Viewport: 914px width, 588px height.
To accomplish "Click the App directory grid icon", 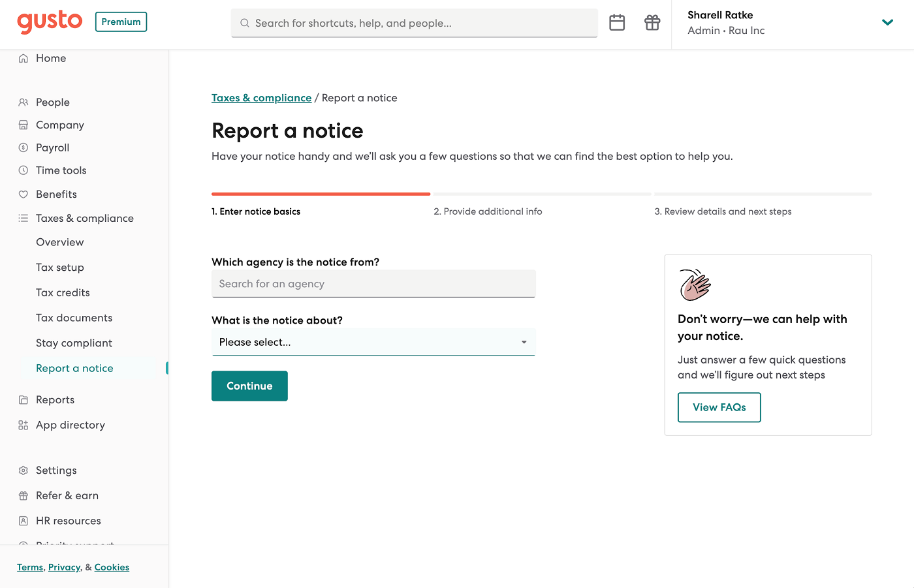I will 24,425.
